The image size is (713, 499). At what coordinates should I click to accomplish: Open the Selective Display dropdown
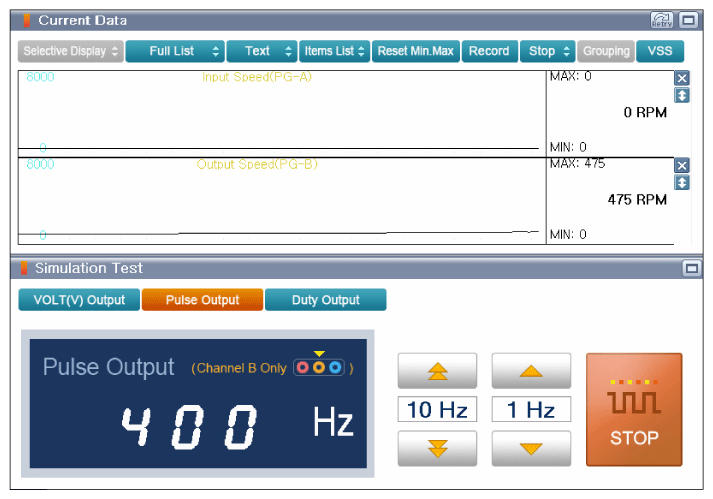70,51
